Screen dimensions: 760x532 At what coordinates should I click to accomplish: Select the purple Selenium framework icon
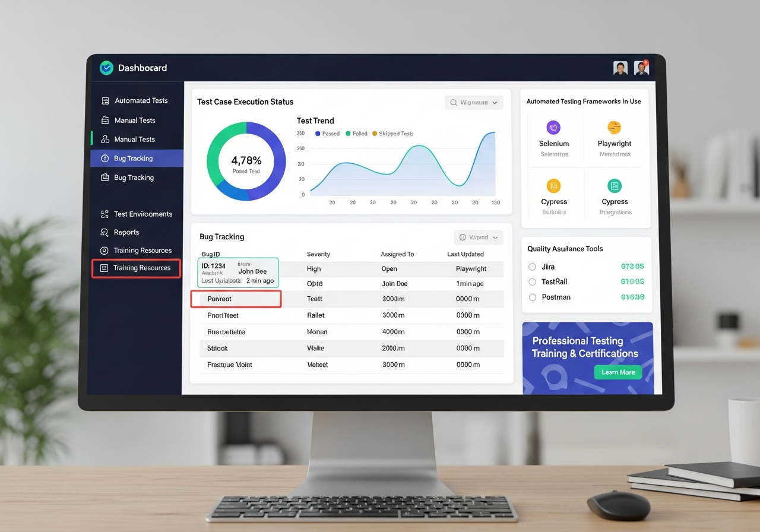click(553, 127)
